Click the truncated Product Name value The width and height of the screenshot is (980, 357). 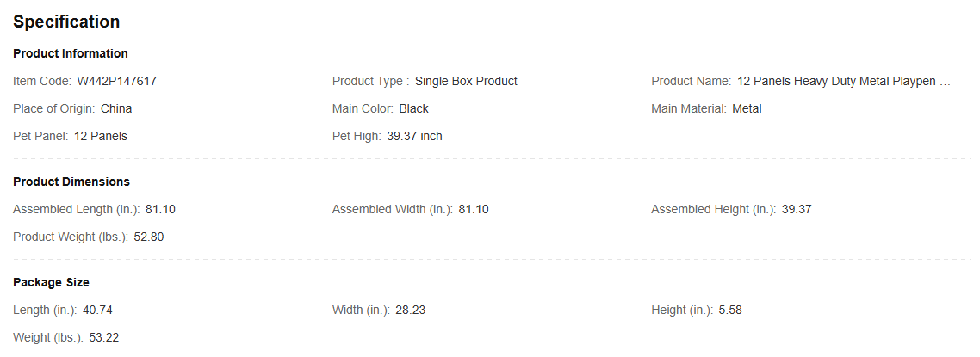844,81
